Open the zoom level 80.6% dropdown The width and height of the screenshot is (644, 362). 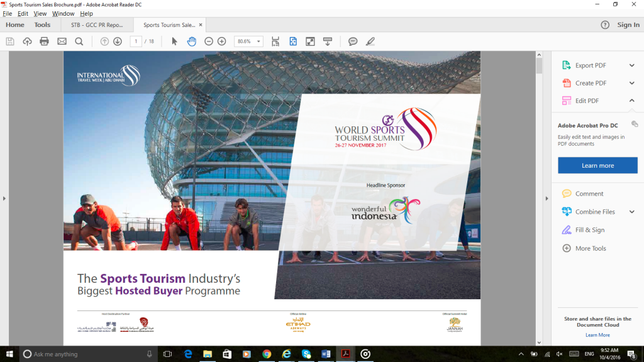[248, 41]
